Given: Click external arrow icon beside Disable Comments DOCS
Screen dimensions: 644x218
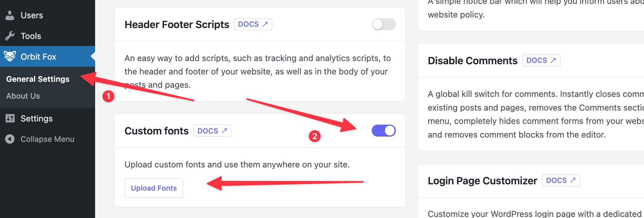Looking at the screenshot, I should (553, 60).
